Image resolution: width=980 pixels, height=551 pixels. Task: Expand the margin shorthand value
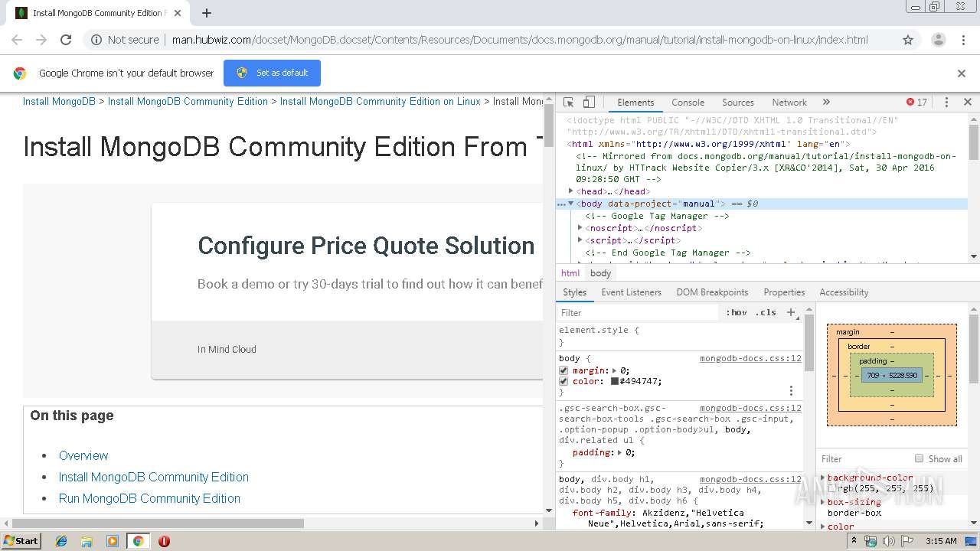click(x=614, y=370)
